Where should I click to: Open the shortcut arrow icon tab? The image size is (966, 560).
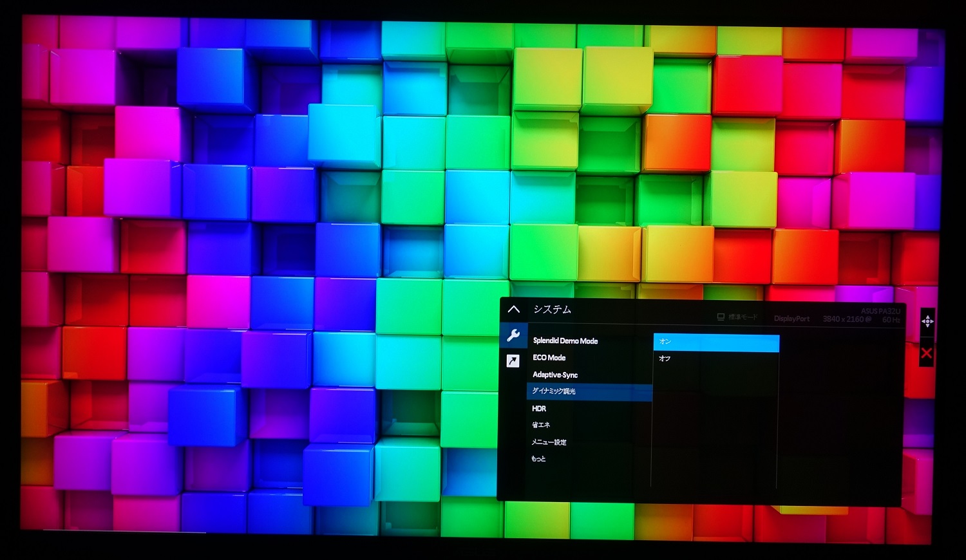(x=513, y=361)
